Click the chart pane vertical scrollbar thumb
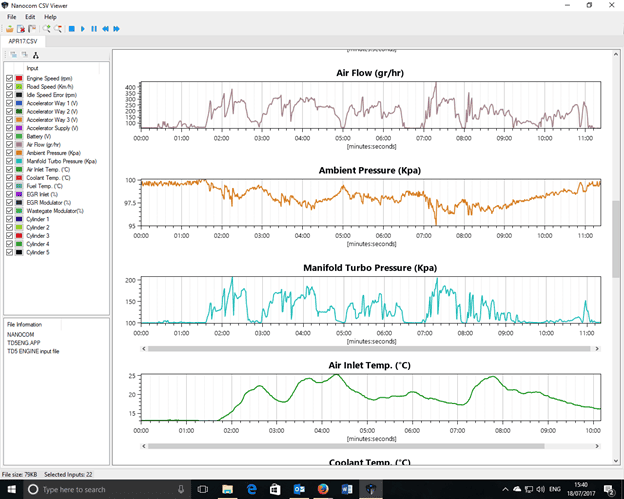 [616, 239]
